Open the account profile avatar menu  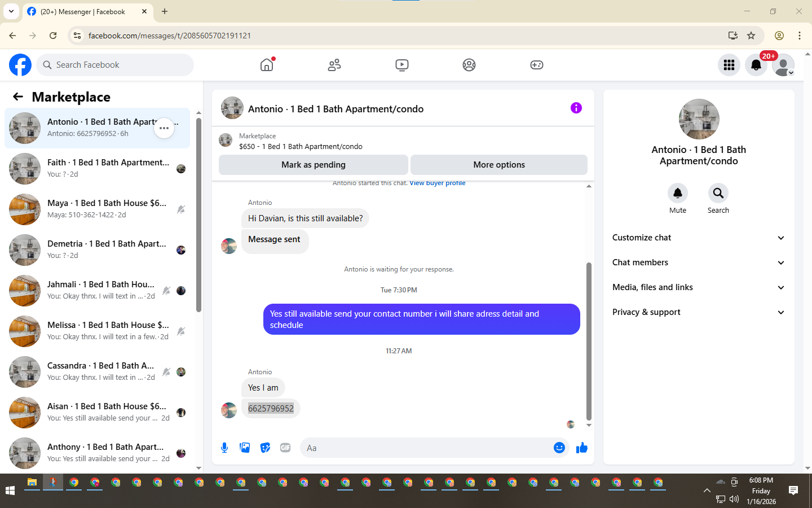click(x=783, y=65)
